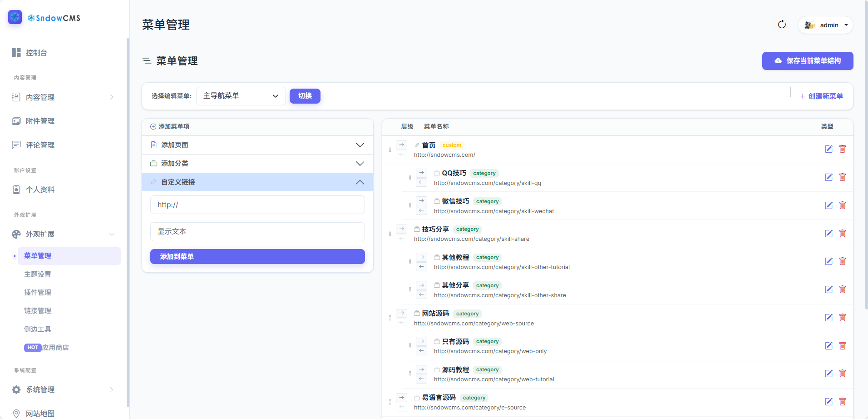Viewport: 868px width, 419px height.
Task: Expand the 添加页面 section
Action: (257, 145)
